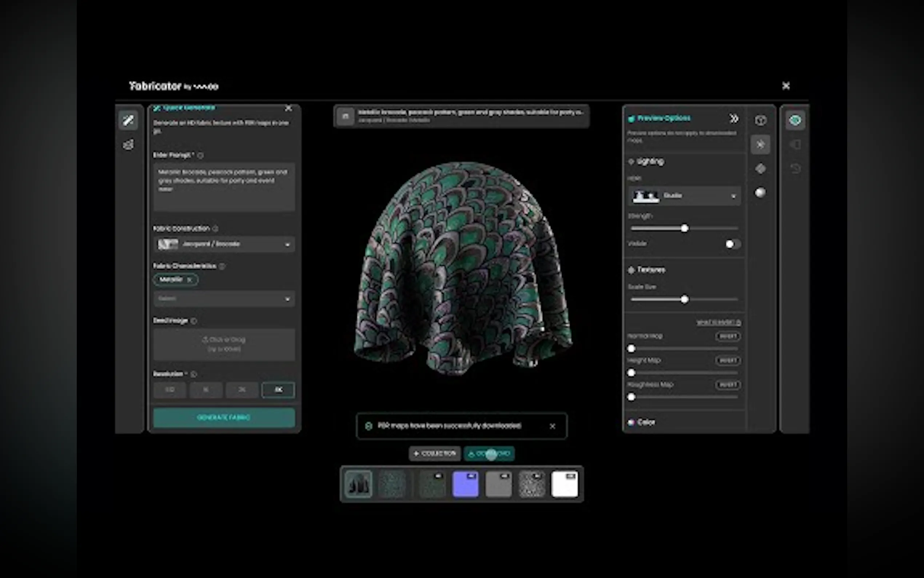Select the dark green map thumbnail
The width and height of the screenshot is (924, 578).
click(x=432, y=484)
